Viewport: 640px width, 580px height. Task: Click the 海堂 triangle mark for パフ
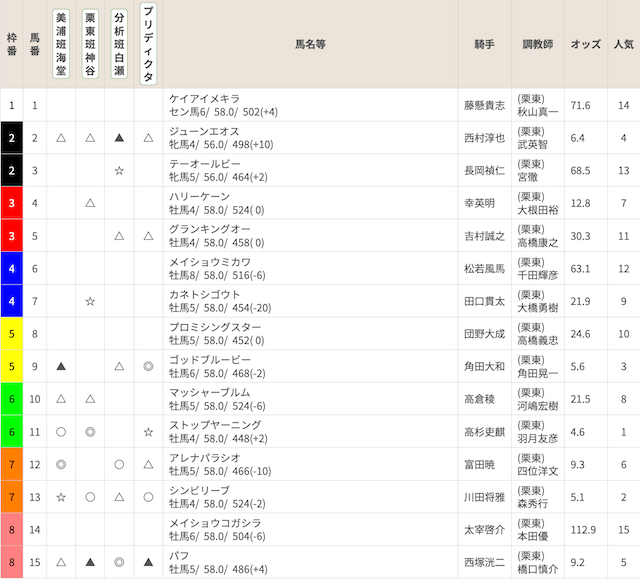pos(61,562)
